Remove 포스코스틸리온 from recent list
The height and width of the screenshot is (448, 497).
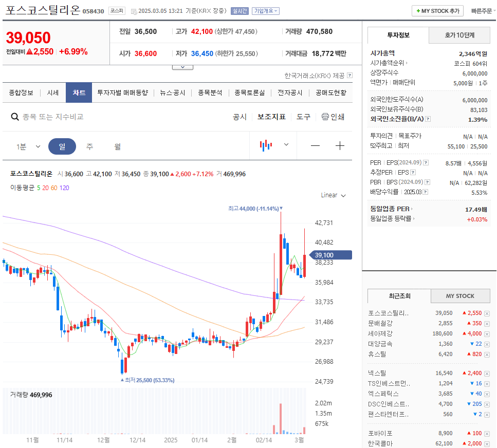click(487, 314)
